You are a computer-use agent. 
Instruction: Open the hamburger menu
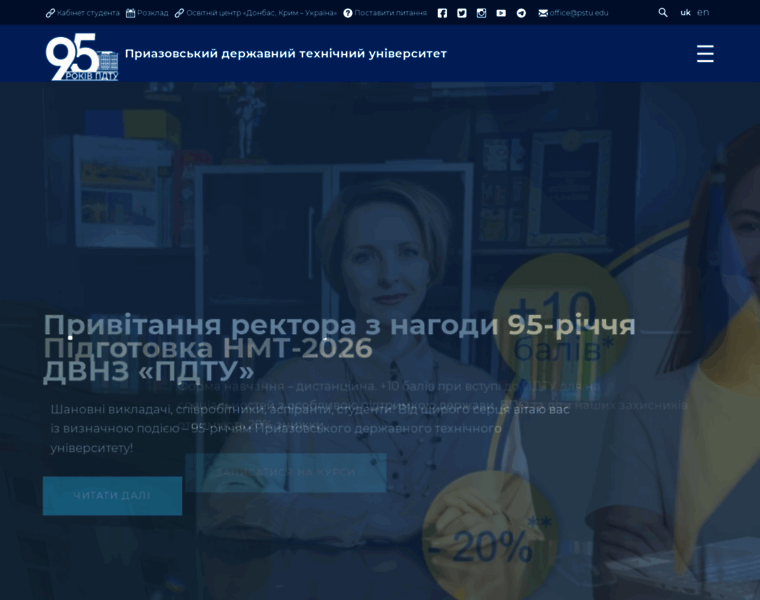pos(705,53)
